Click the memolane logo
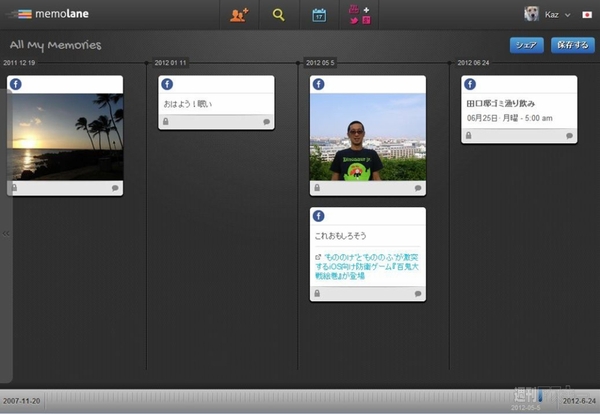The image size is (600, 414). tap(47, 14)
